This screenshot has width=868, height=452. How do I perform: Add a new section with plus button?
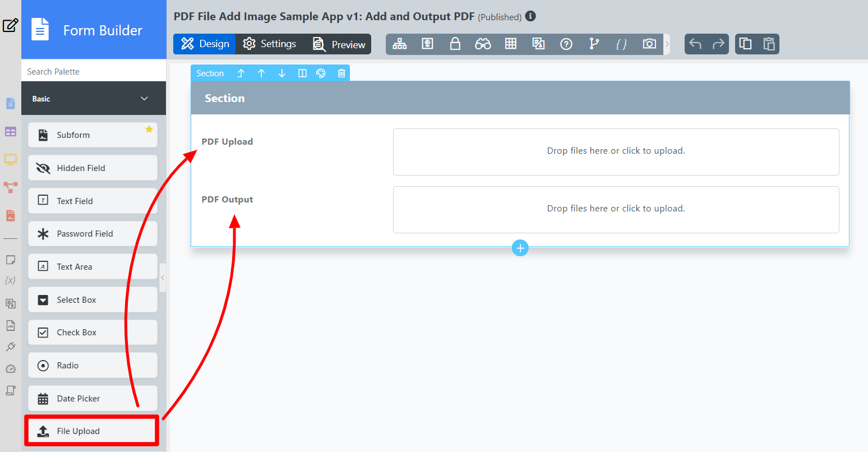coord(520,248)
